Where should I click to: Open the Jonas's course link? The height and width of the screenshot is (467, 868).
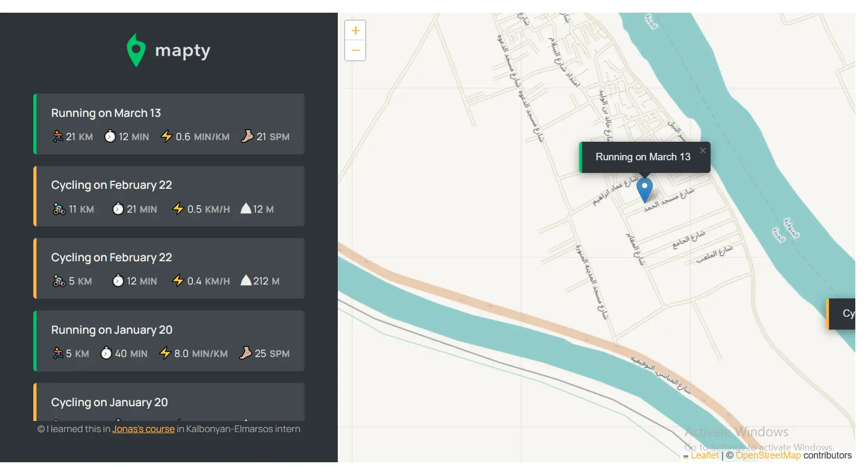point(143,429)
